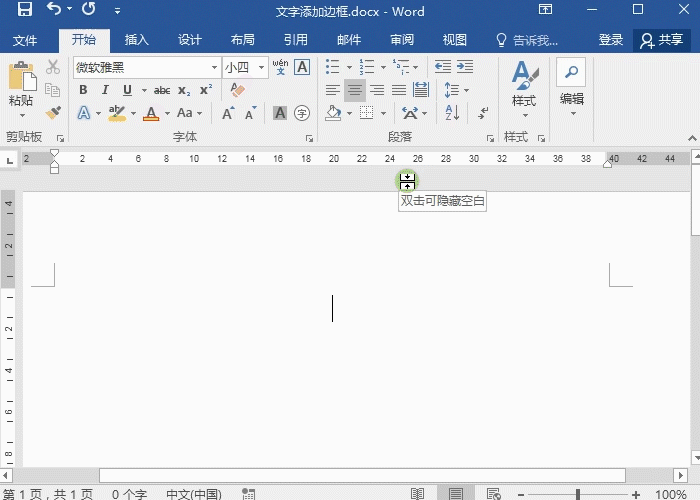The image size is (700, 500).
Task: Toggle Underline formatting
Action: click(x=127, y=90)
